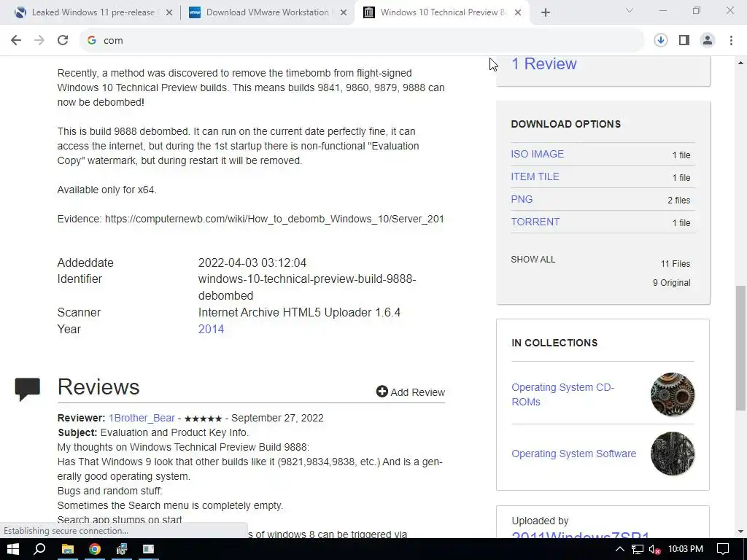The image size is (747, 560).
Task: Show hidden system tray icons
Action: coord(620,549)
